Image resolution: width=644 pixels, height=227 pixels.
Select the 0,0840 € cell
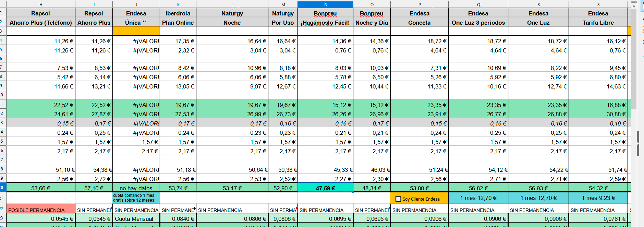[178, 219]
